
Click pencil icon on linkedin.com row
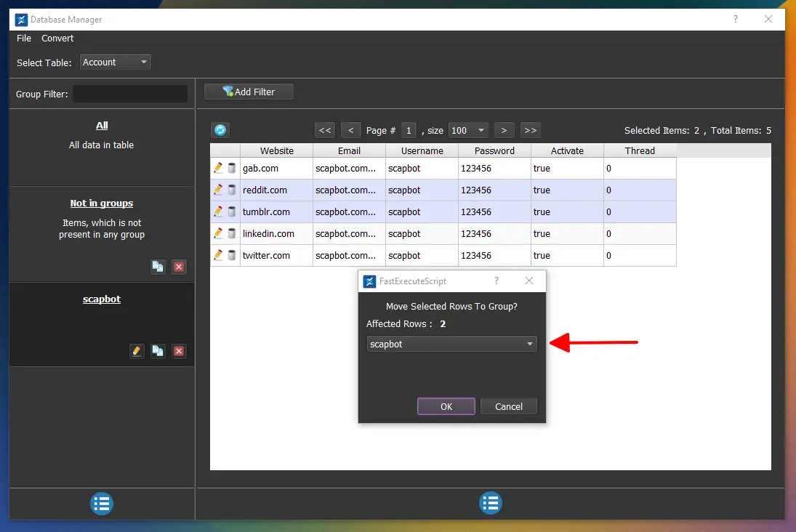click(218, 233)
